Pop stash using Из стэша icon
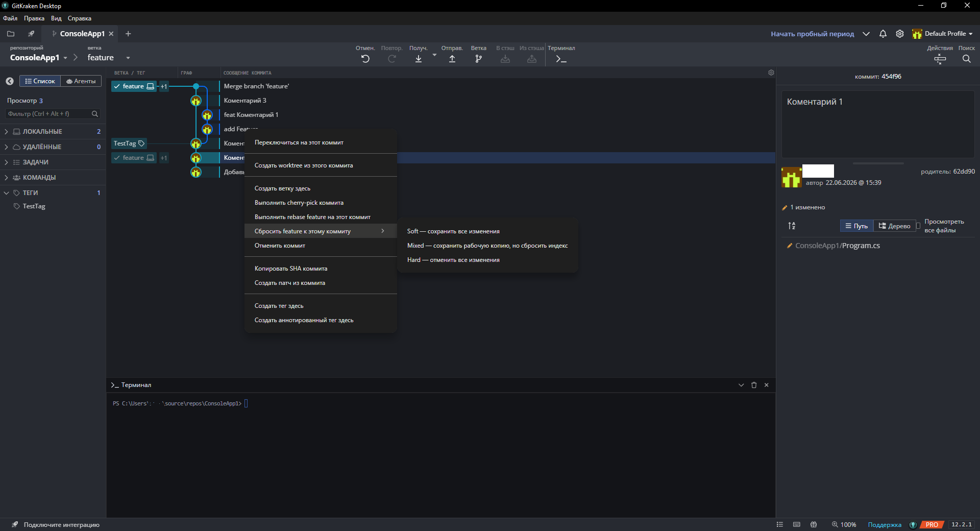980x531 pixels. (x=532, y=59)
